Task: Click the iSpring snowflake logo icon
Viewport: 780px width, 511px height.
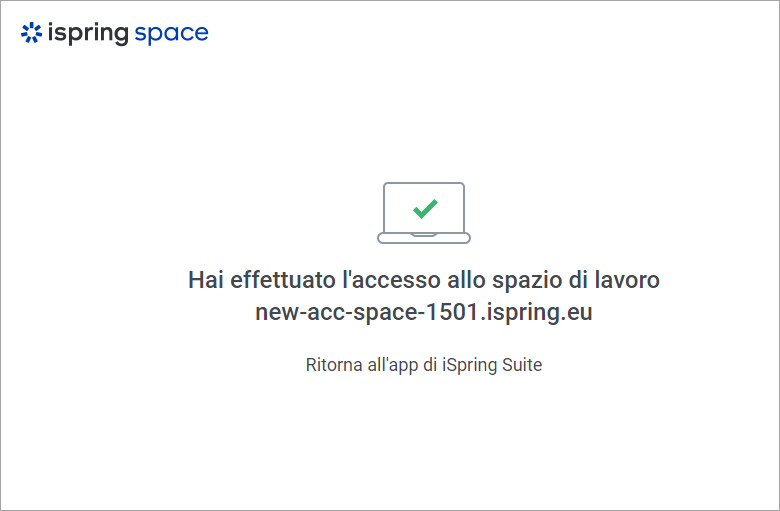Action: pos(31,33)
